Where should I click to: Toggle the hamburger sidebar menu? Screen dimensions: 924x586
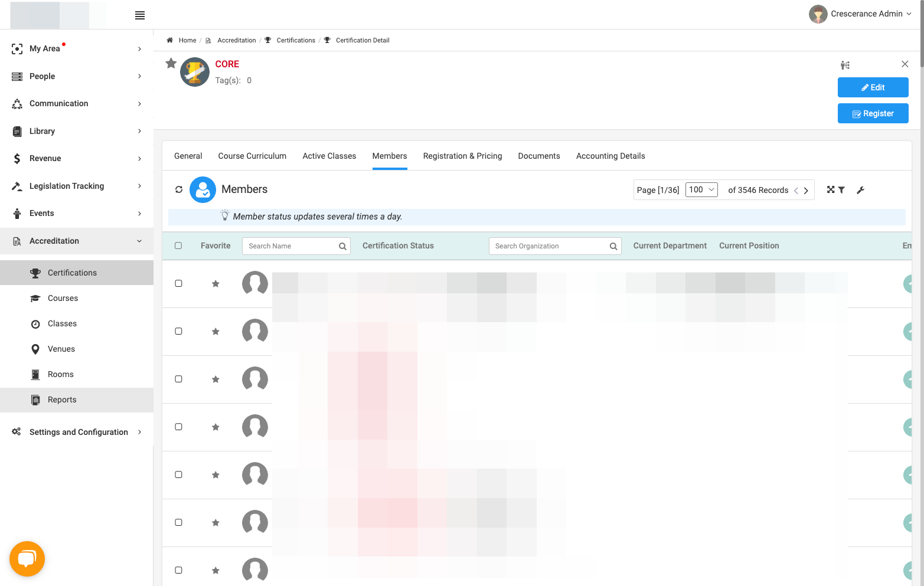pyautogui.click(x=140, y=15)
